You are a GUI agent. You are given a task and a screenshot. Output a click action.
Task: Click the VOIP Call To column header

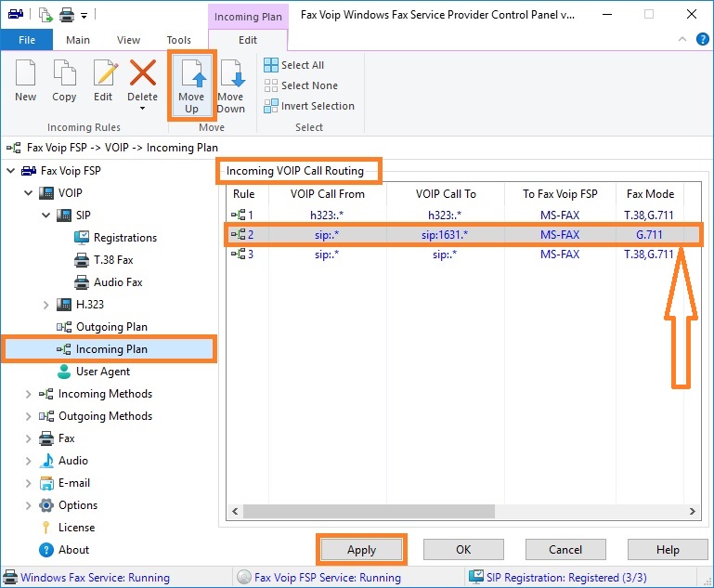coord(446,194)
